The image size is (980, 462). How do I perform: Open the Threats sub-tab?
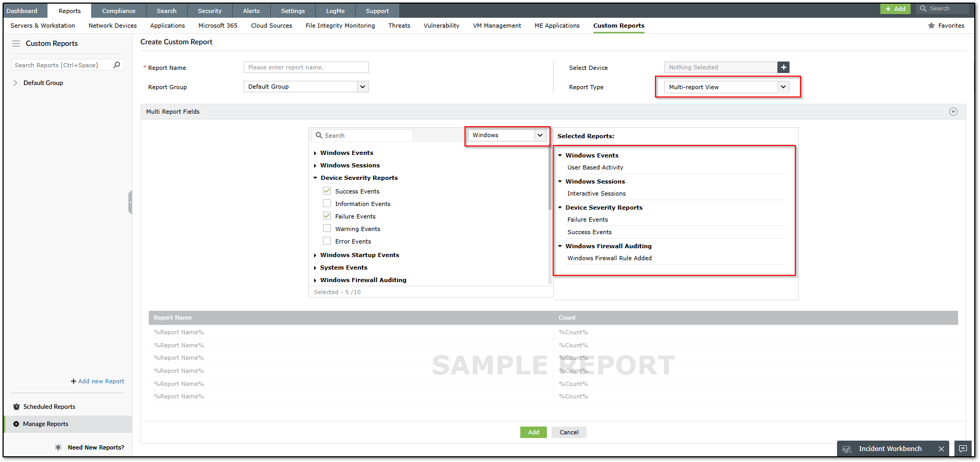pos(399,26)
